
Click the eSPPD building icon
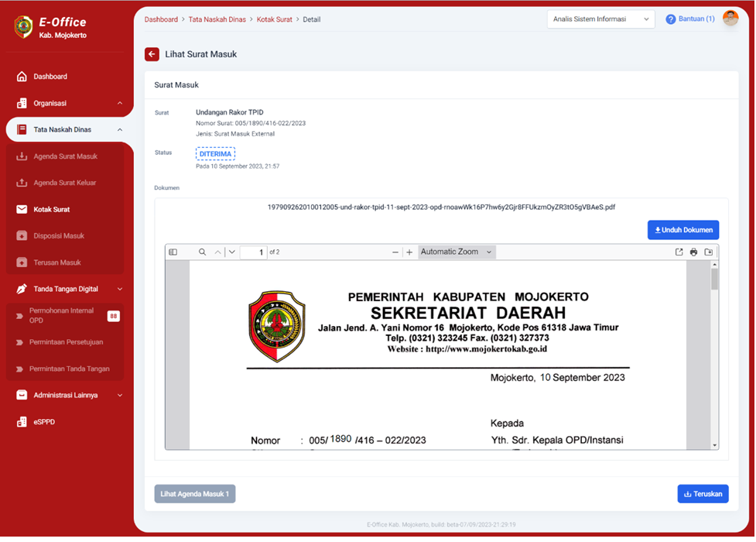pyautogui.click(x=22, y=422)
